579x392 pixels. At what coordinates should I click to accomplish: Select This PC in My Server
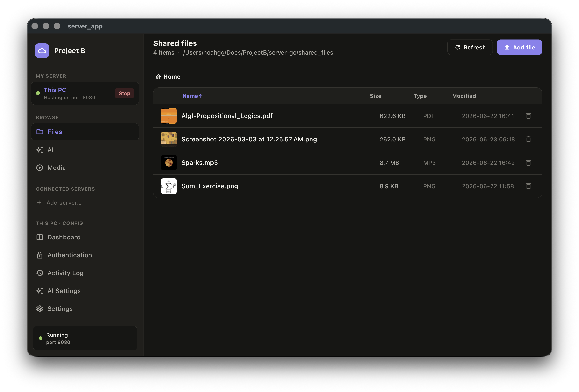tap(85, 93)
